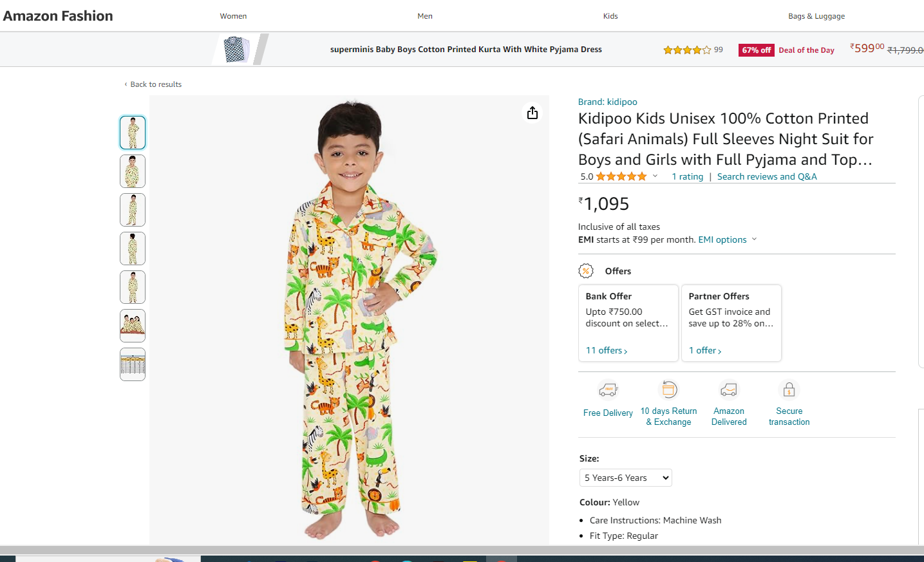
Task: View the 11 bank offers
Action: [606, 351]
